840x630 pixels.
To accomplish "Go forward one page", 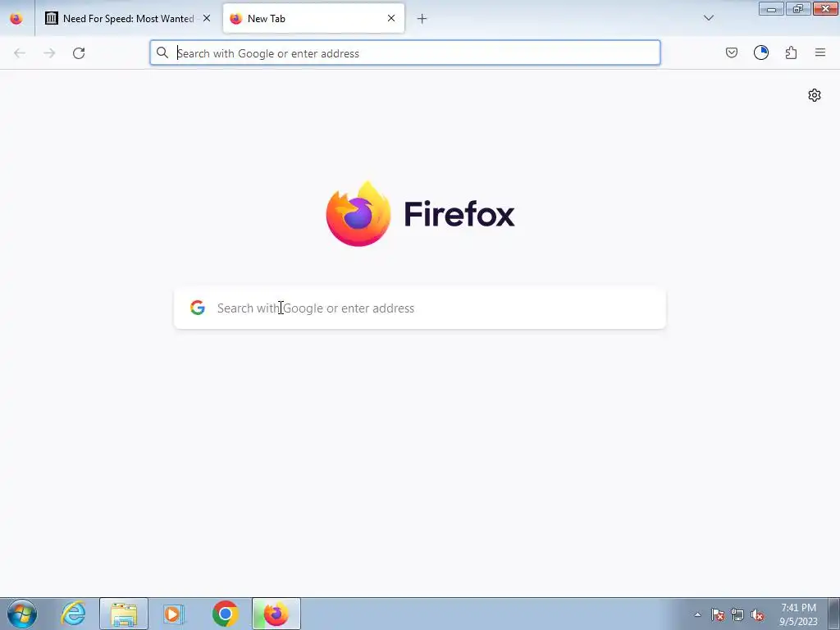I will (x=49, y=53).
